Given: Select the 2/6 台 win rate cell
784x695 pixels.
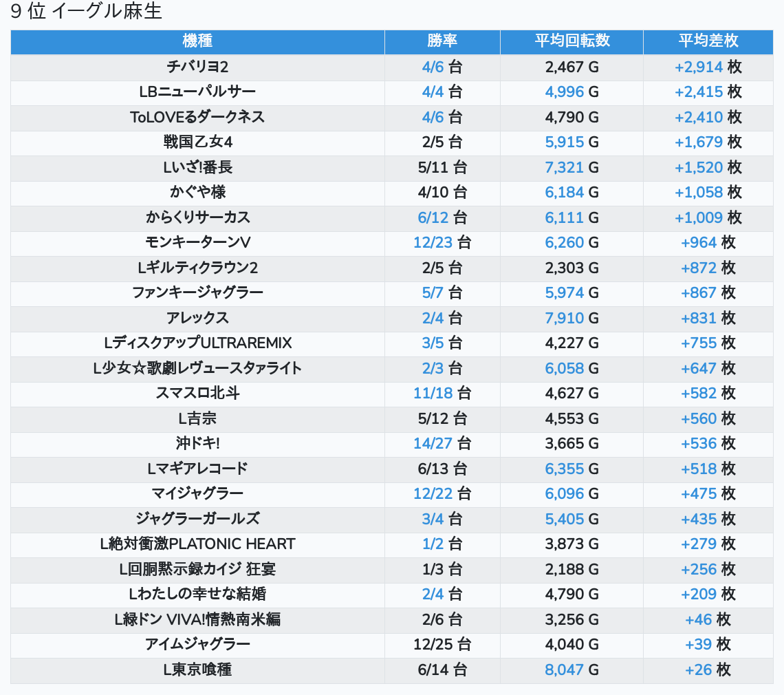Looking at the screenshot, I should pos(442,619).
